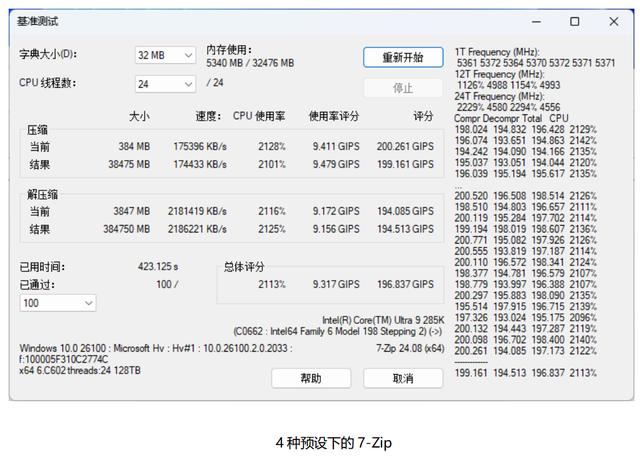Open the 已通过 100 passes dropdown
Image resolution: width=640 pixels, height=463 pixels.
[58, 303]
